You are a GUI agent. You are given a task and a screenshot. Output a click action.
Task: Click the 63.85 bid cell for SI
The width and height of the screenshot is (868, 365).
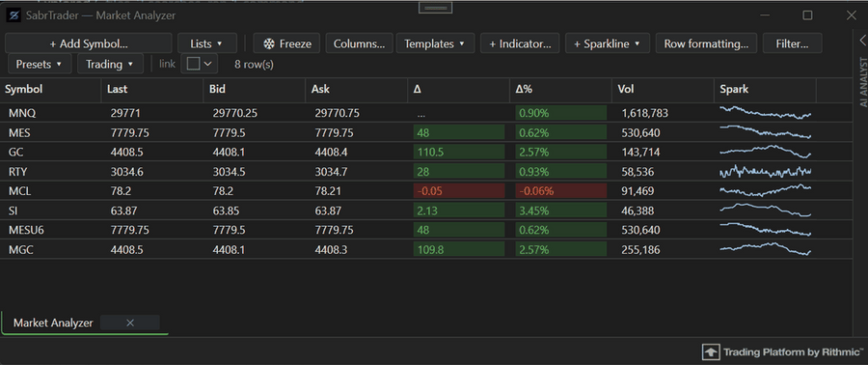[254, 211]
